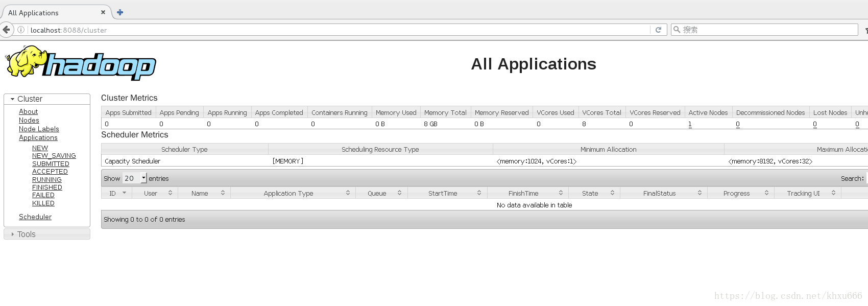Click the VCores Used metrics header
This screenshot has height=306, width=868.
[x=556, y=112]
